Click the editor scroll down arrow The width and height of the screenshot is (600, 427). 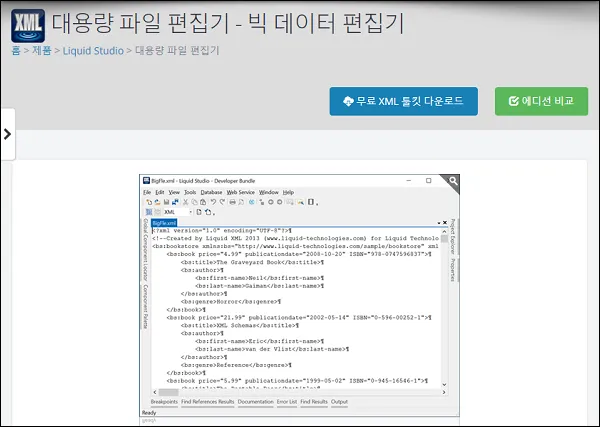444,385
